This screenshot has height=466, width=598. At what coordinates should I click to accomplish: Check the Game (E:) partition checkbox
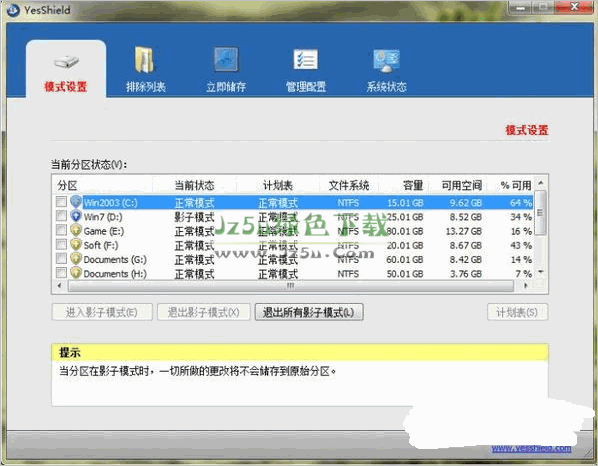(x=61, y=230)
